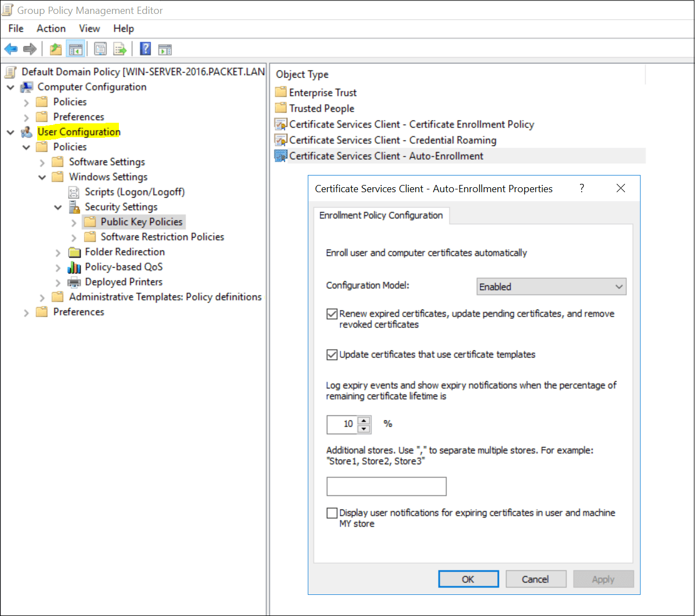Open the Configuration Model dropdown
Viewport: 695px width, 616px height.
click(x=618, y=286)
